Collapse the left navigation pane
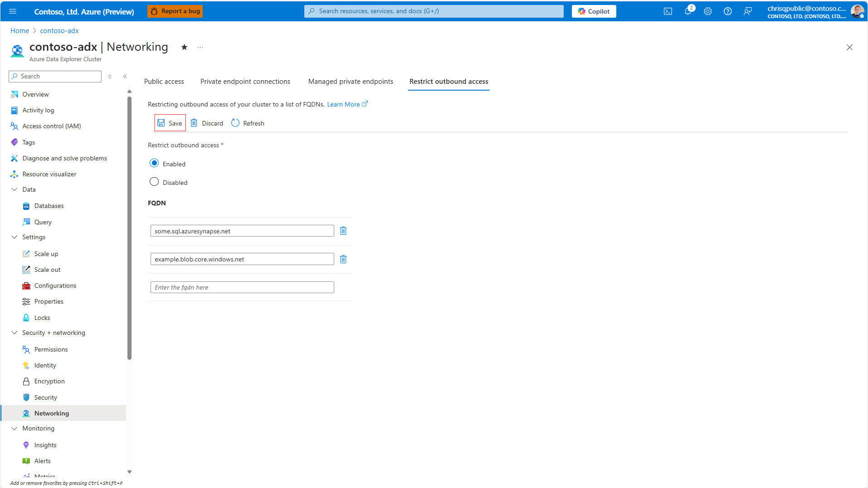 pos(125,76)
